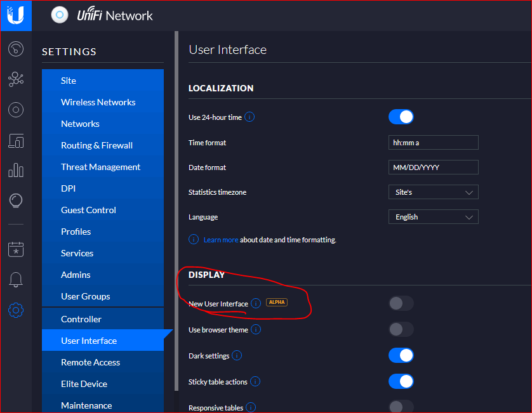Enable Use browser theme switch
The height and width of the screenshot is (413, 532).
401,329
